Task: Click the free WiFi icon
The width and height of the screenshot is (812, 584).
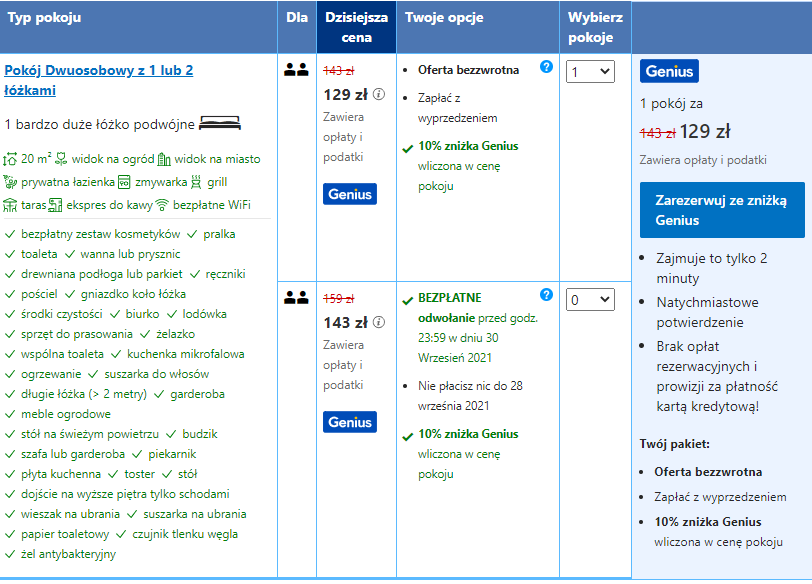Action: (162, 205)
